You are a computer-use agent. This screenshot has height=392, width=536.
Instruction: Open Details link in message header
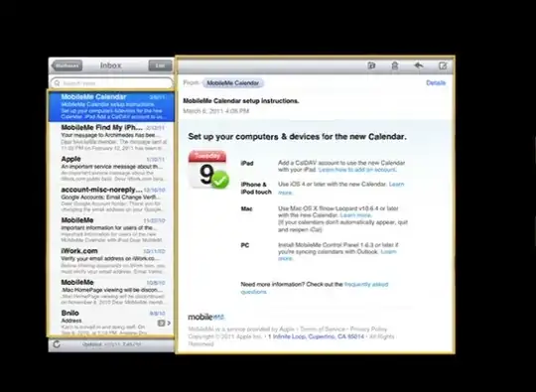click(x=436, y=82)
